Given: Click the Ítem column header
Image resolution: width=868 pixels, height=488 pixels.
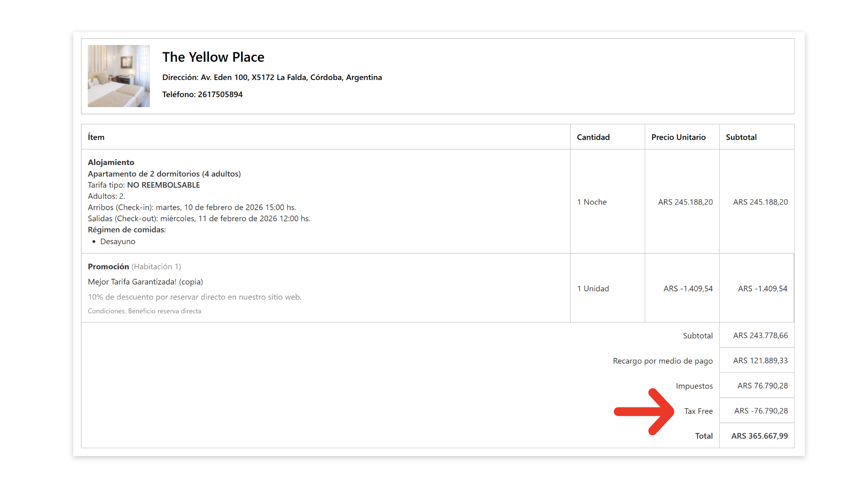Looking at the screenshot, I should pyautogui.click(x=96, y=137).
